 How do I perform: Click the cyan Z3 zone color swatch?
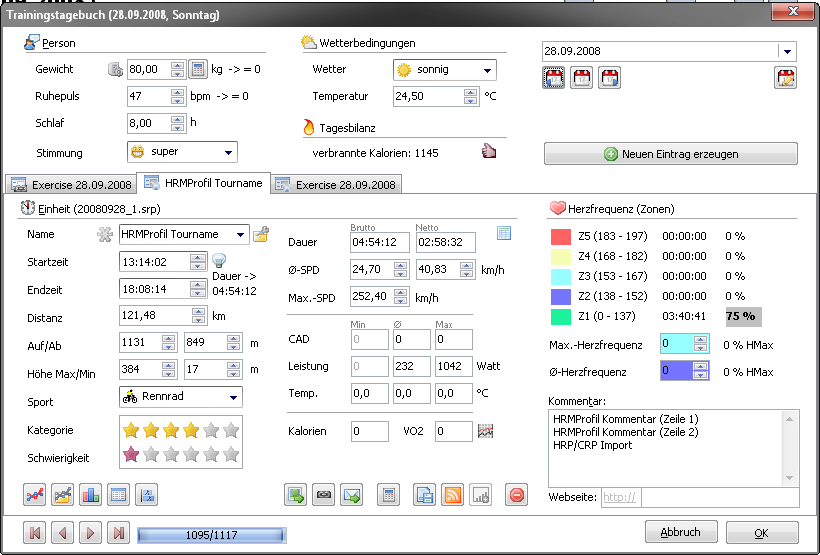[x=561, y=277]
